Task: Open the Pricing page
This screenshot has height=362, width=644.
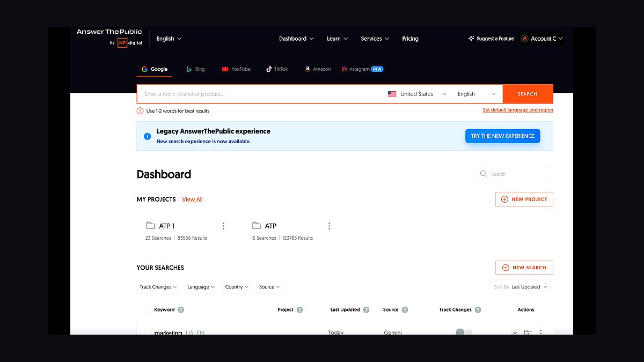Action: (410, 39)
